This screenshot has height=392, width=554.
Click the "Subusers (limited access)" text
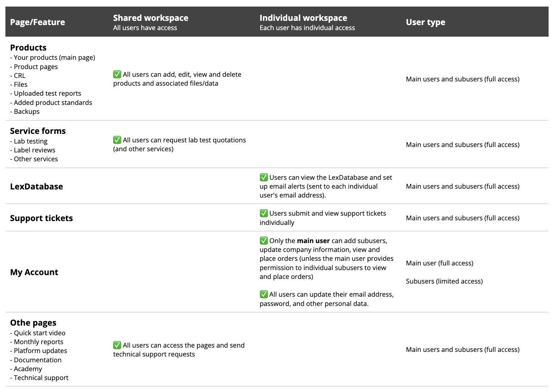pyautogui.click(x=444, y=281)
